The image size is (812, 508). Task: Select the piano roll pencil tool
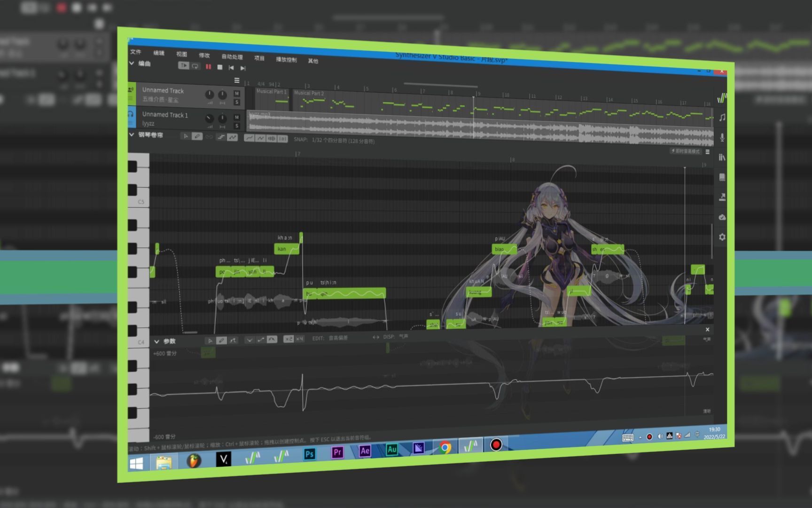(x=197, y=136)
